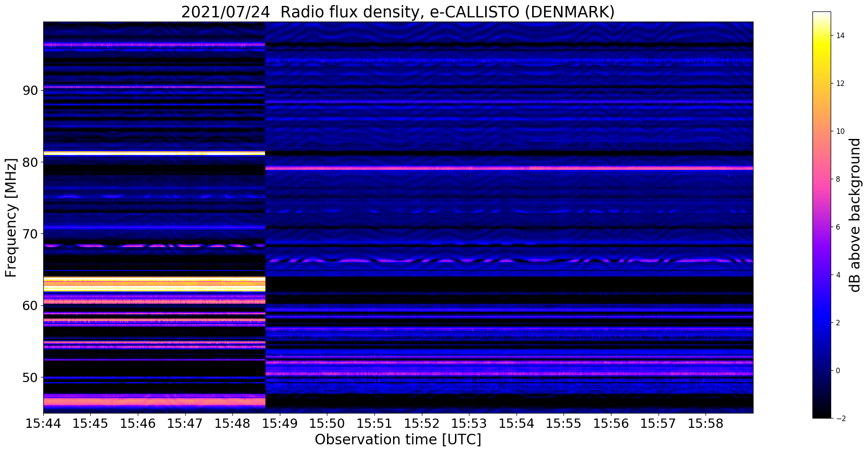This screenshot has height=452, width=868.
Task: Click the 15:57 time tick label
Action: 659,424
